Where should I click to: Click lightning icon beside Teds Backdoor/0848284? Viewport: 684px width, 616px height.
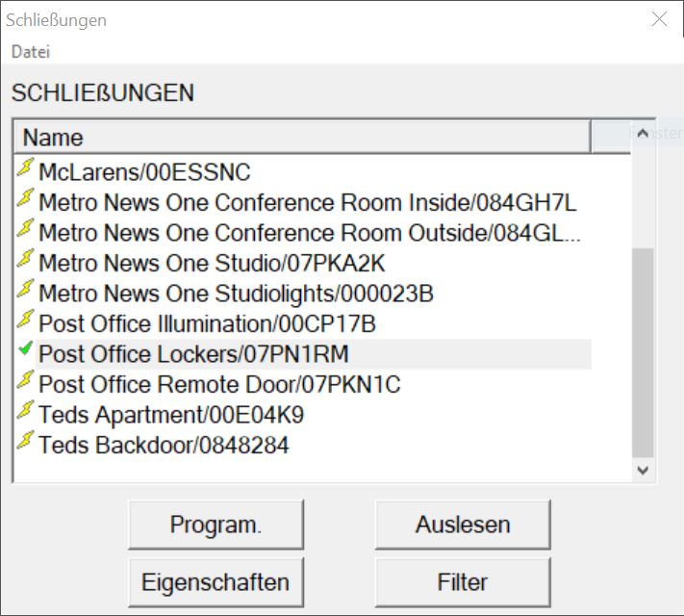point(26,444)
